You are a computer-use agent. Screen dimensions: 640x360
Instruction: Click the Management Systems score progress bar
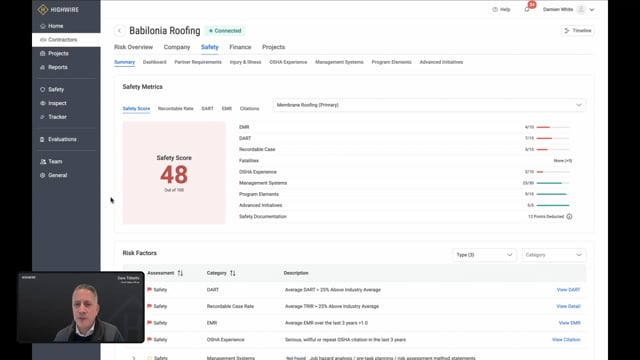click(553, 183)
